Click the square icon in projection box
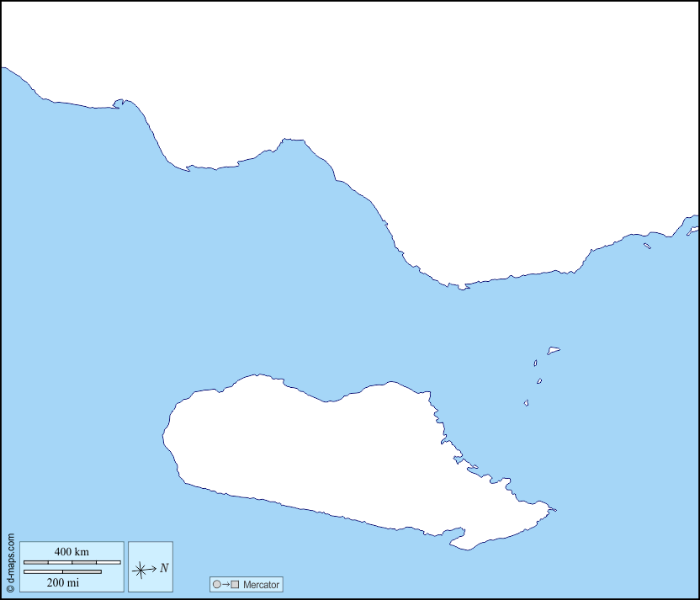The width and height of the screenshot is (700, 600). tap(236, 584)
